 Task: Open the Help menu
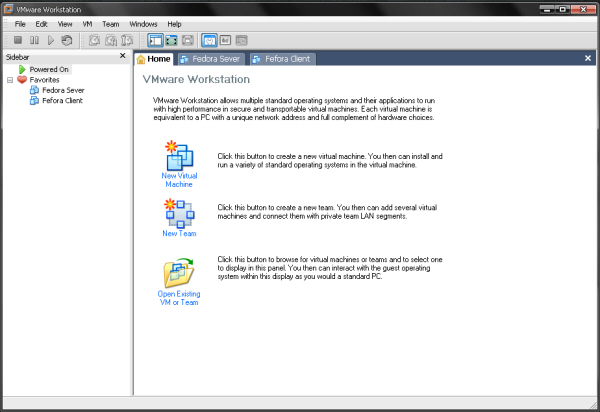click(x=174, y=24)
